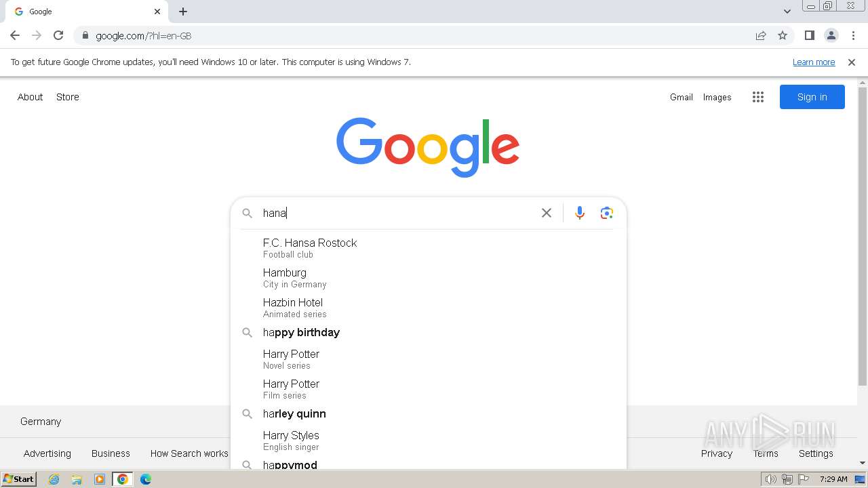This screenshot has width=868, height=488.
Task: Open a new tab with the plus button
Action: click(183, 12)
